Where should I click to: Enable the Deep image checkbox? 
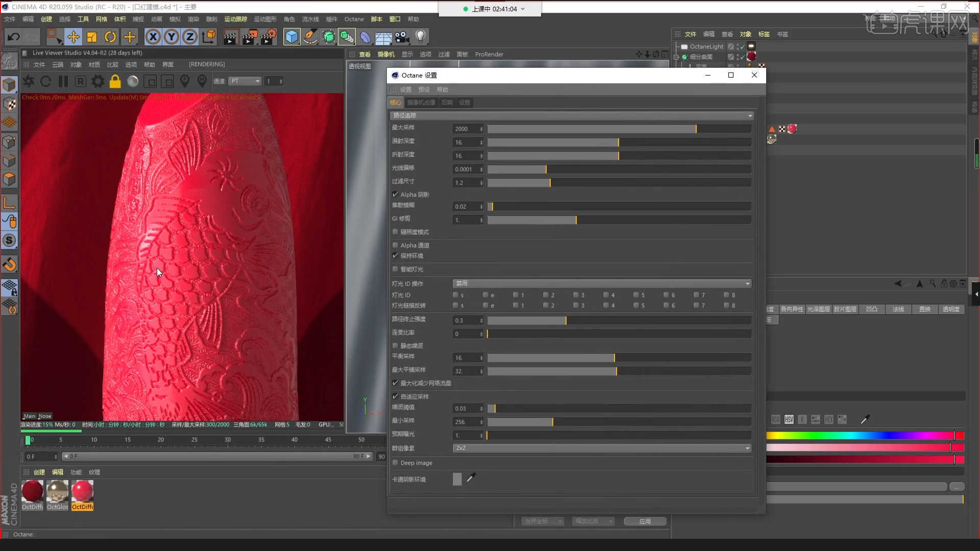tap(395, 463)
